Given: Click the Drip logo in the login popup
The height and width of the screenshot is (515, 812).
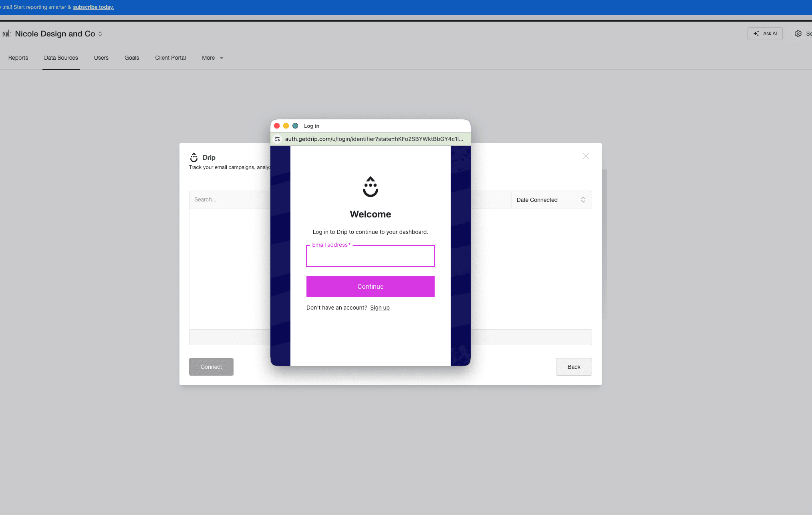Looking at the screenshot, I should click(370, 187).
